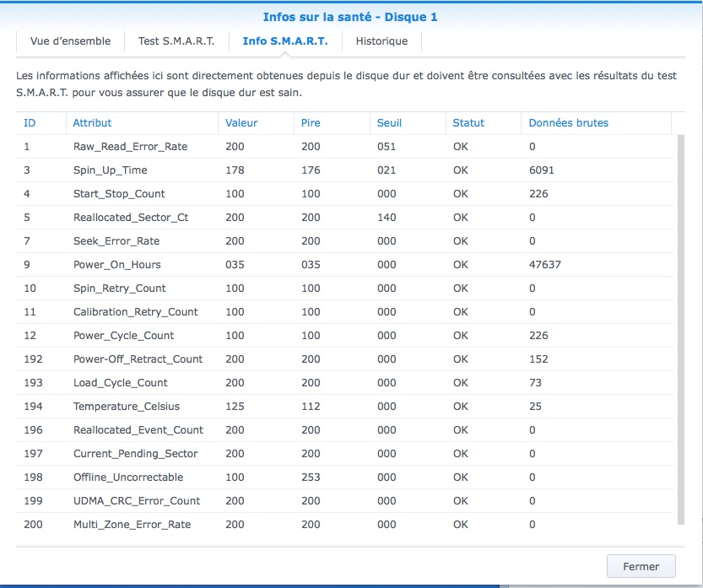Click the UDMA_CRC_Error_Count row
The width and height of the screenshot is (703, 588).
[137, 501]
